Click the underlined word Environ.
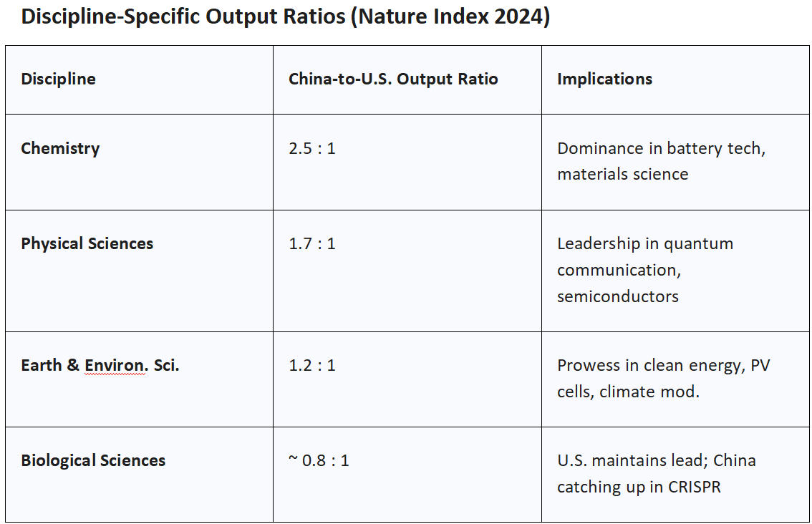Screen dimensions: 812x524 click(x=115, y=366)
